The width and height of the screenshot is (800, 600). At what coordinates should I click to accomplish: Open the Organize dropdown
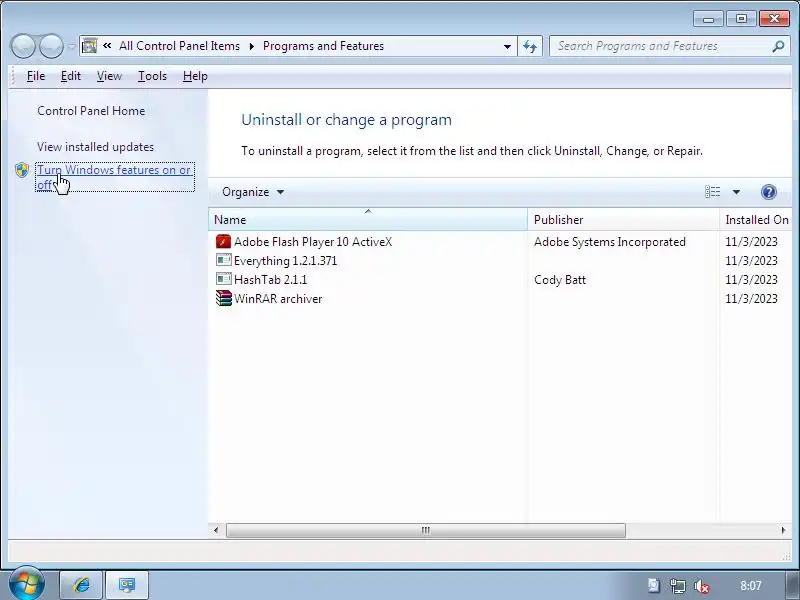coord(253,192)
